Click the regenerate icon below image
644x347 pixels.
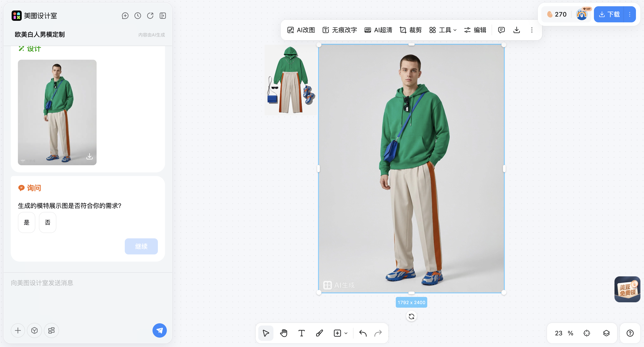pos(411,317)
